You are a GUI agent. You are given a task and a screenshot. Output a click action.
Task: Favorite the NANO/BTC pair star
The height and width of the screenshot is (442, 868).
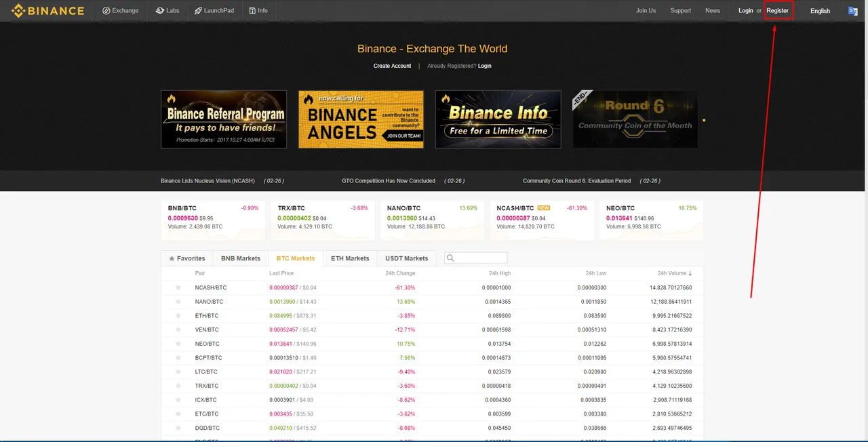coord(178,302)
